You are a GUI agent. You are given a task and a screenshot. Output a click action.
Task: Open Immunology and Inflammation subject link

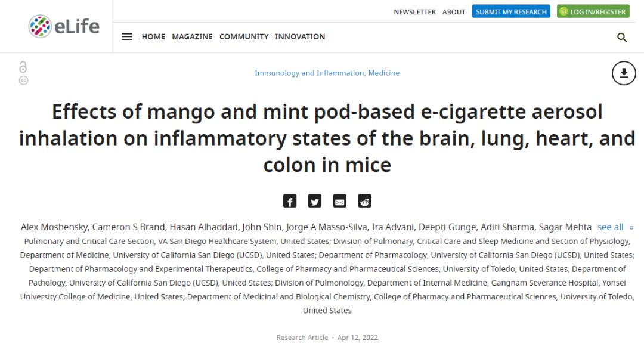coord(309,73)
